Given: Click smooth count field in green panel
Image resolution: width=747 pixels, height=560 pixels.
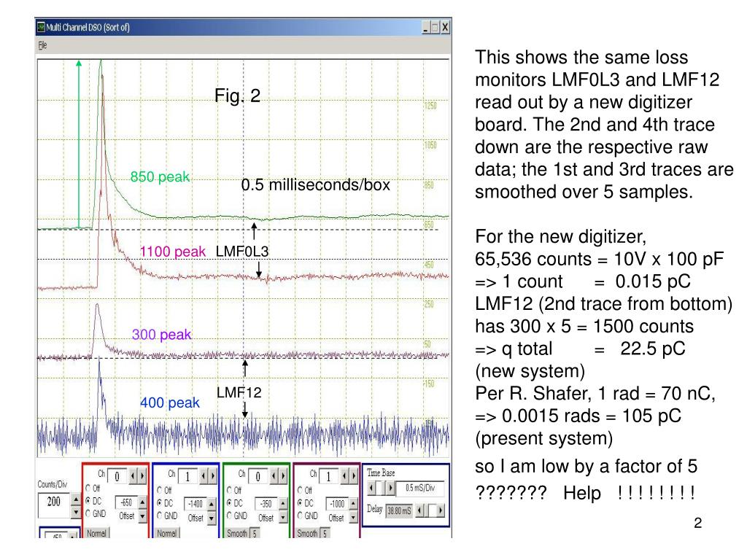Looking at the screenshot, I should tap(255, 533).
